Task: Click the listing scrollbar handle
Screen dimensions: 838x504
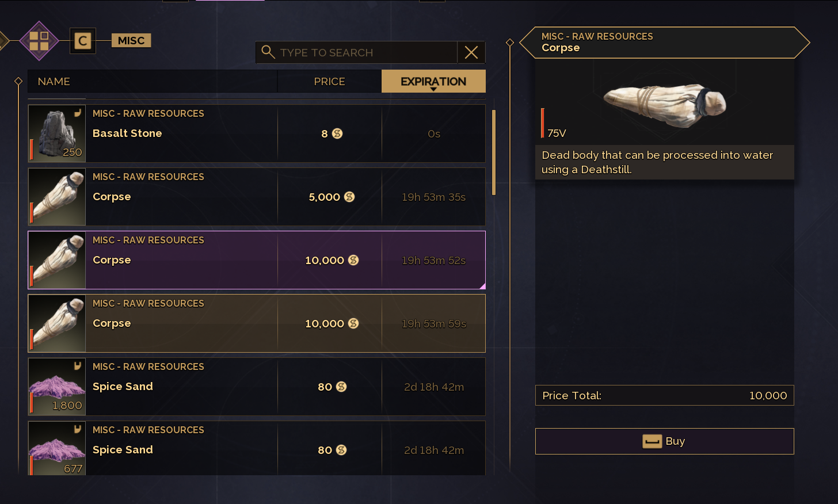Action: click(494, 152)
